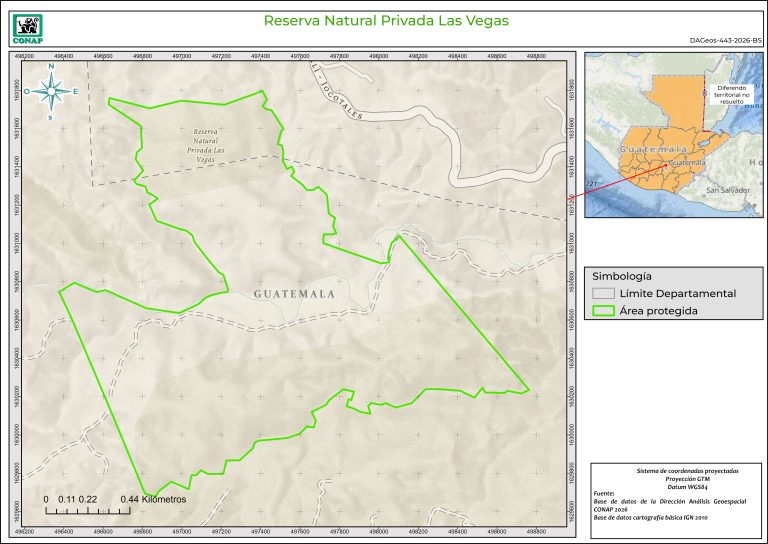Click the Sistema de coordenadas proyectadas text
Screen dimensions: 768x544
tap(673, 469)
